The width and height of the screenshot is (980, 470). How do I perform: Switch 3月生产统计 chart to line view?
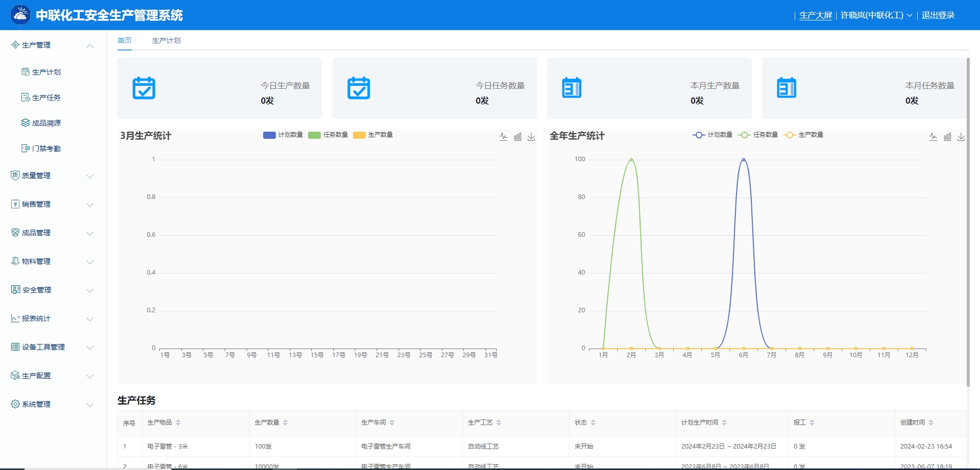504,136
